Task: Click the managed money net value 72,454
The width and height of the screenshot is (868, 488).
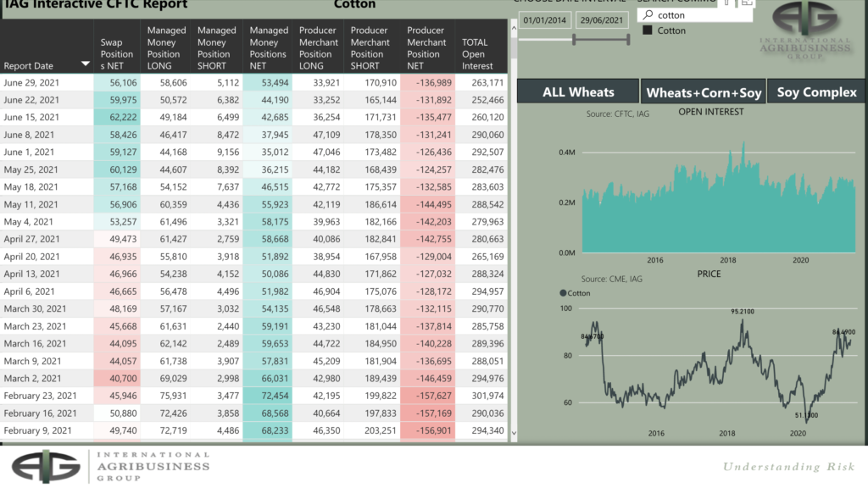Action: click(x=275, y=396)
